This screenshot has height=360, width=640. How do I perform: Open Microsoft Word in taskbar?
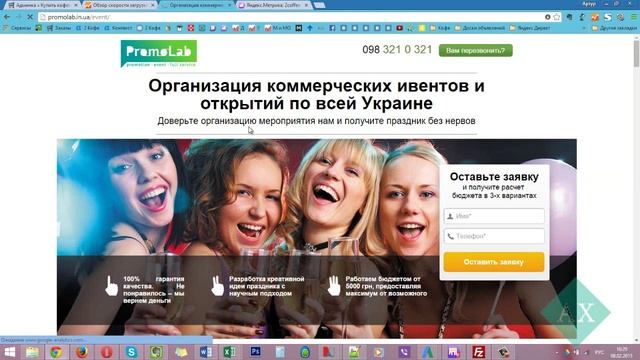(x=206, y=352)
